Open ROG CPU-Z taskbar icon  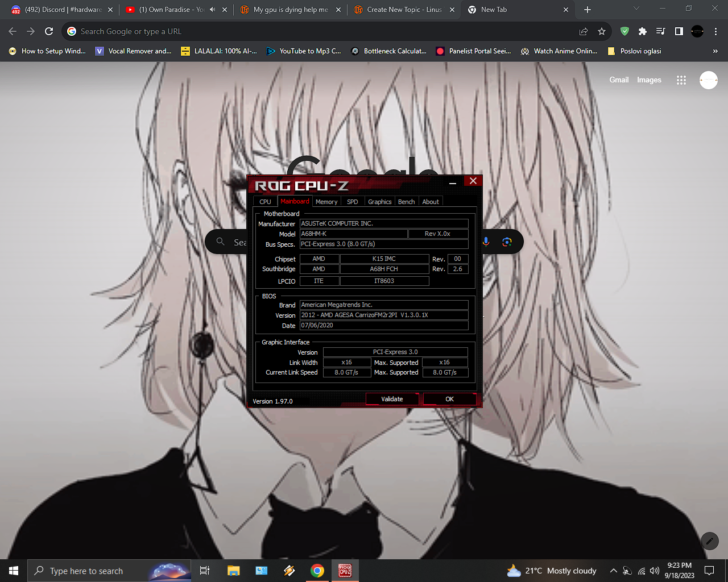pyautogui.click(x=345, y=571)
